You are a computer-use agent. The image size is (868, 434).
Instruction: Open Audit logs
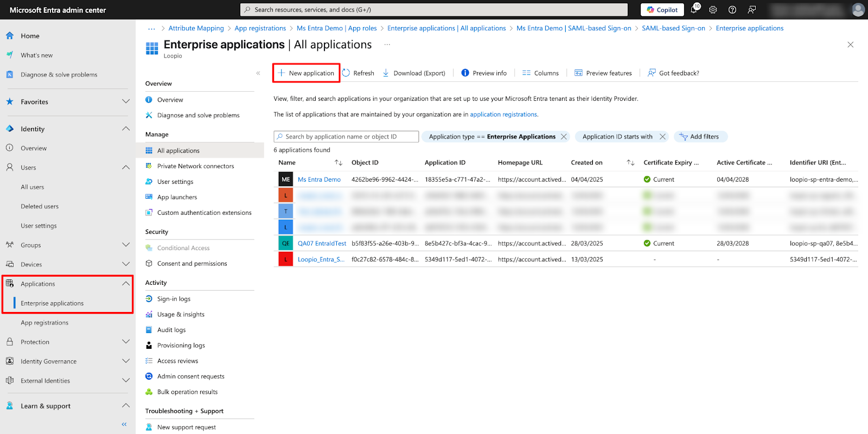(171, 330)
